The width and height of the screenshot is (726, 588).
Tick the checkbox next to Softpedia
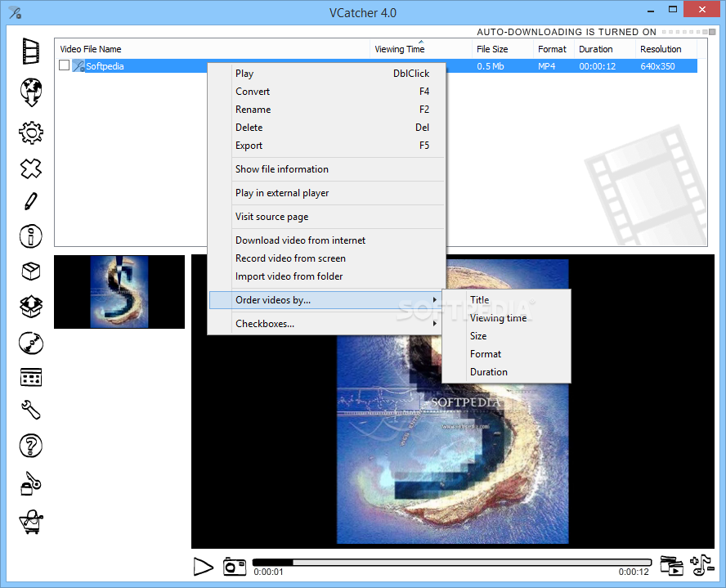[x=65, y=65]
